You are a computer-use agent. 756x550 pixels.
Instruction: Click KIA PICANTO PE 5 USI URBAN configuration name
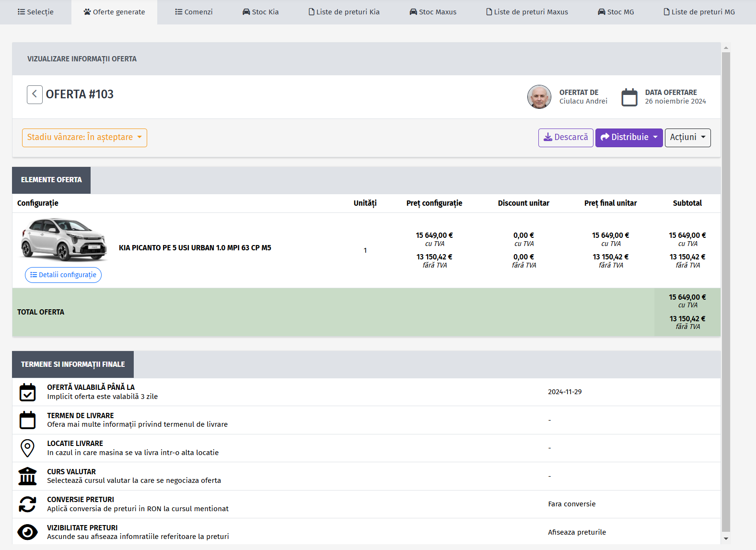point(195,248)
